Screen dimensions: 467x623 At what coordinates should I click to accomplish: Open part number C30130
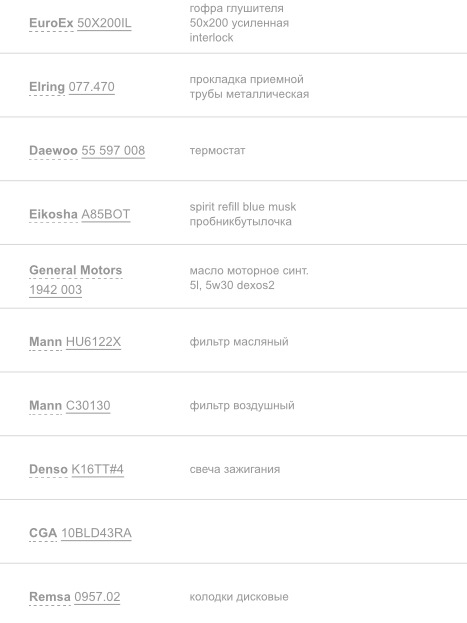point(88,406)
